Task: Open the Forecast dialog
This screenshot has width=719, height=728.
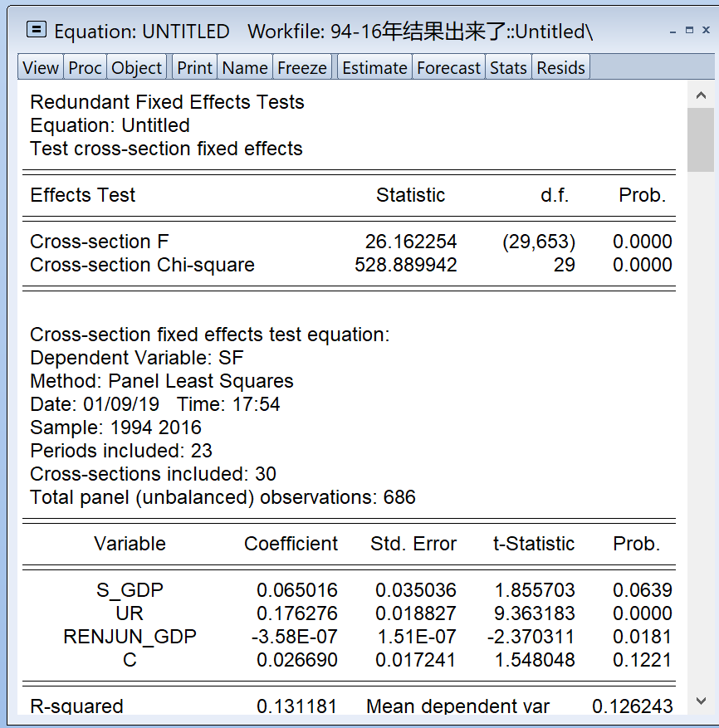Action: tap(448, 68)
